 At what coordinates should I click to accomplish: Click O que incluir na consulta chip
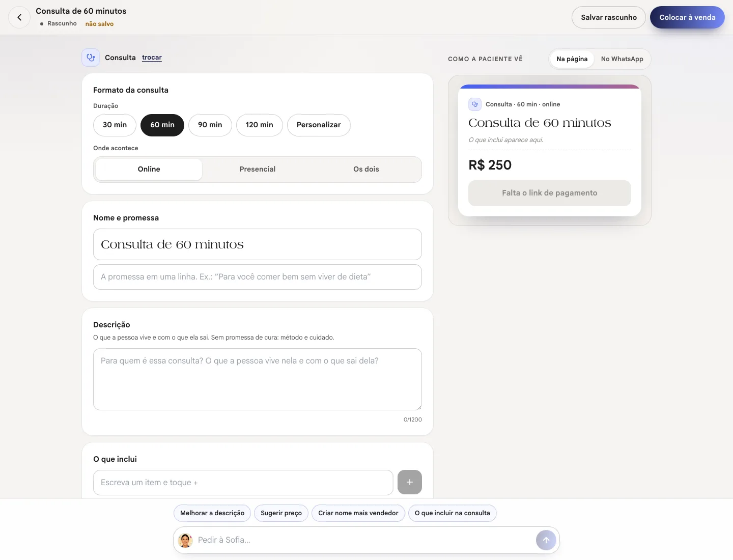(x=453, y=513)
